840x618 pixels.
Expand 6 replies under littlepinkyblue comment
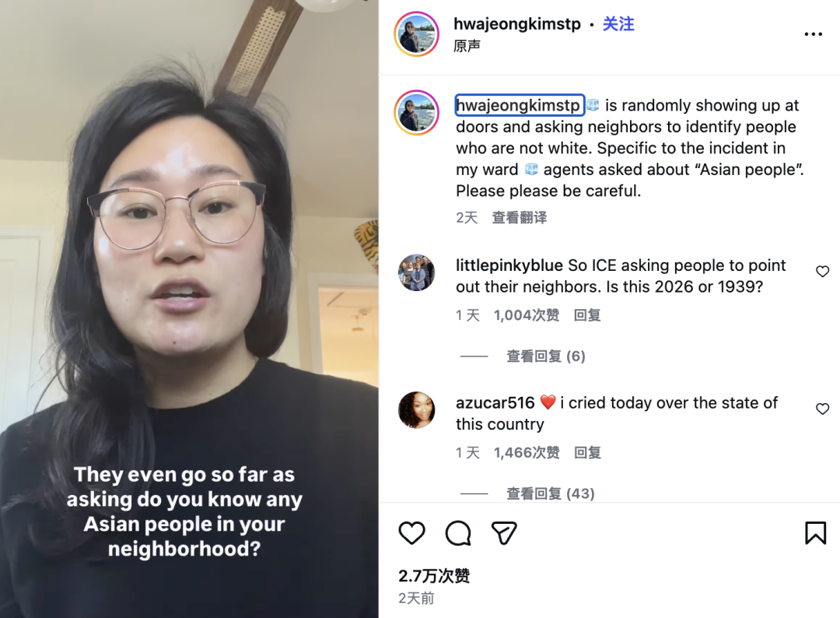[x=546, y=356]
